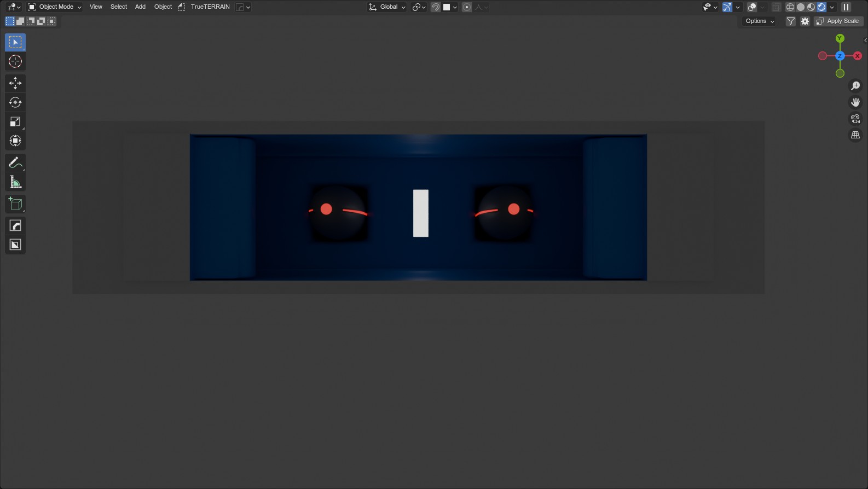The image size is (868, 489).
Task: Set selection mode to Intersect
Action: click(51, 21)
